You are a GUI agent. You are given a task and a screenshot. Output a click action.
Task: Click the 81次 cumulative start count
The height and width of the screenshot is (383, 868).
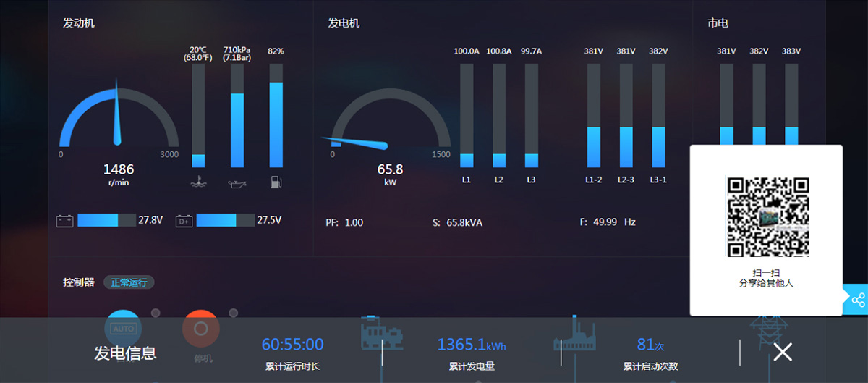(650, 345)
